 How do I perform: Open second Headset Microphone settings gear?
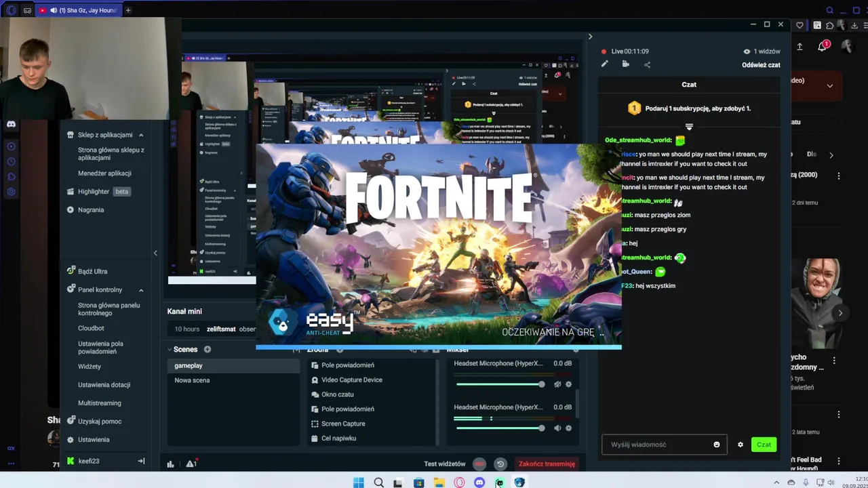coord(568,428)
